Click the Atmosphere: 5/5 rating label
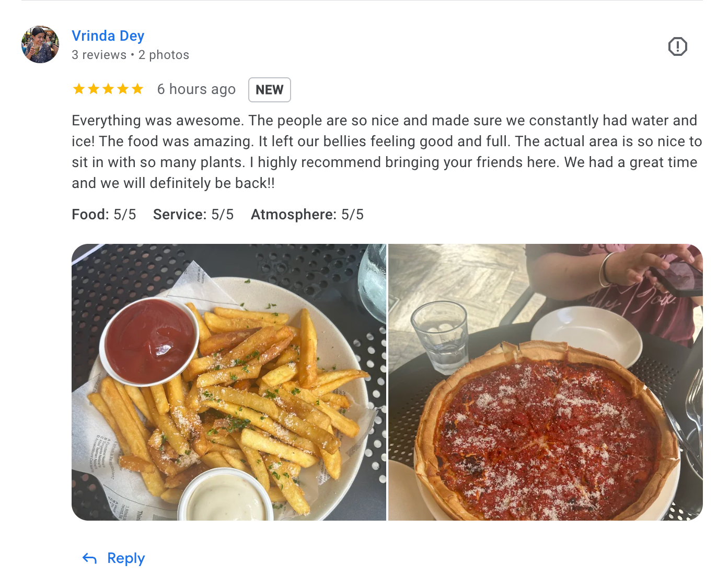Image resolution: width=717 pixels, height=588 pixels. click(307, 215)
